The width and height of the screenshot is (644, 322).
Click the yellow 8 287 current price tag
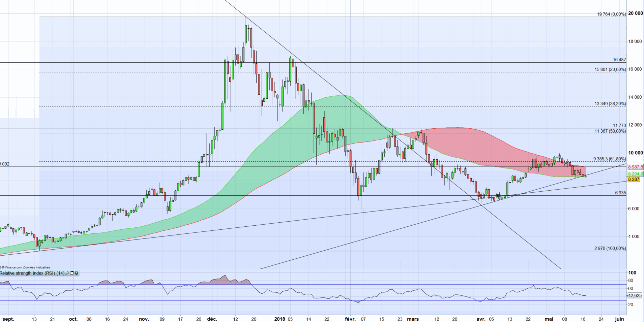click(x=634, y=180)
